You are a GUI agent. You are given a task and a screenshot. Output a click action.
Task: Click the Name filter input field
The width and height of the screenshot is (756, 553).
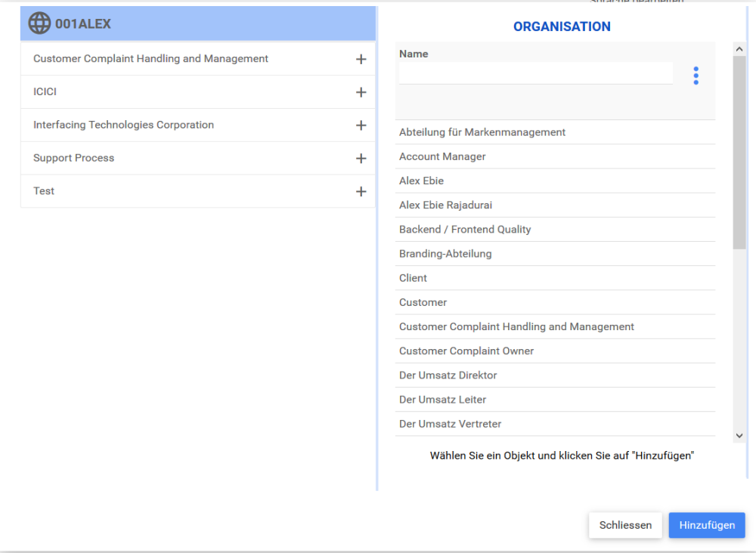click(535, 73)
